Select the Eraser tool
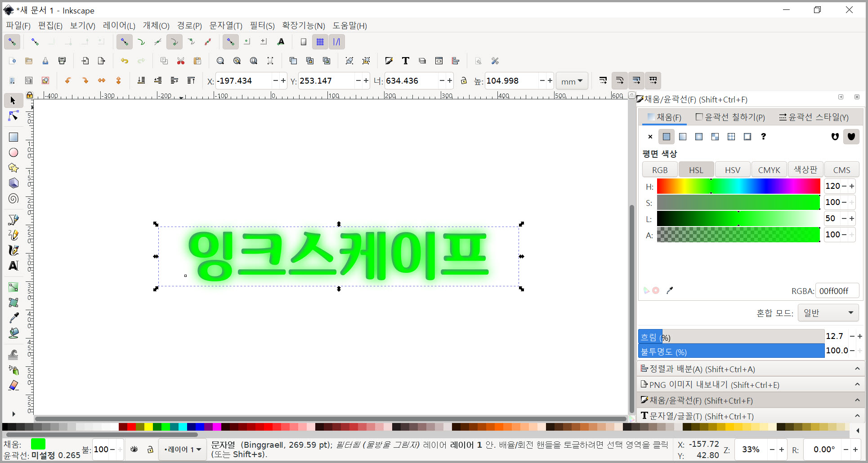 13,385
